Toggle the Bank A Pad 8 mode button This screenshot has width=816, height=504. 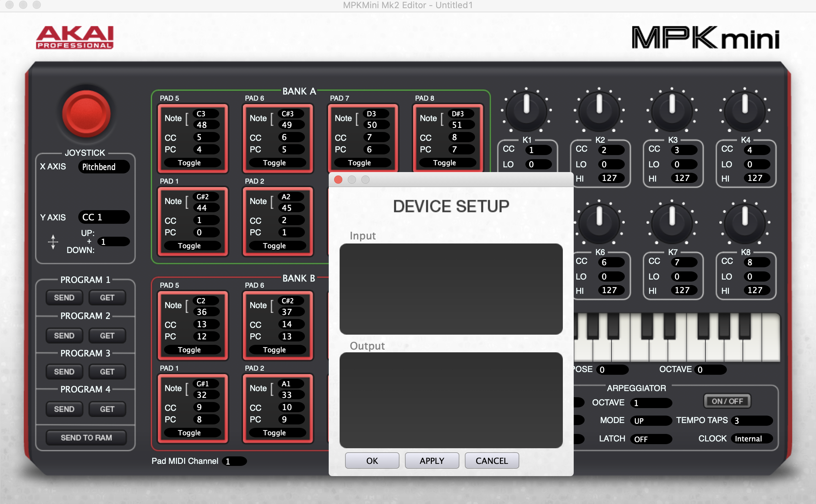(x=447, y=163)
